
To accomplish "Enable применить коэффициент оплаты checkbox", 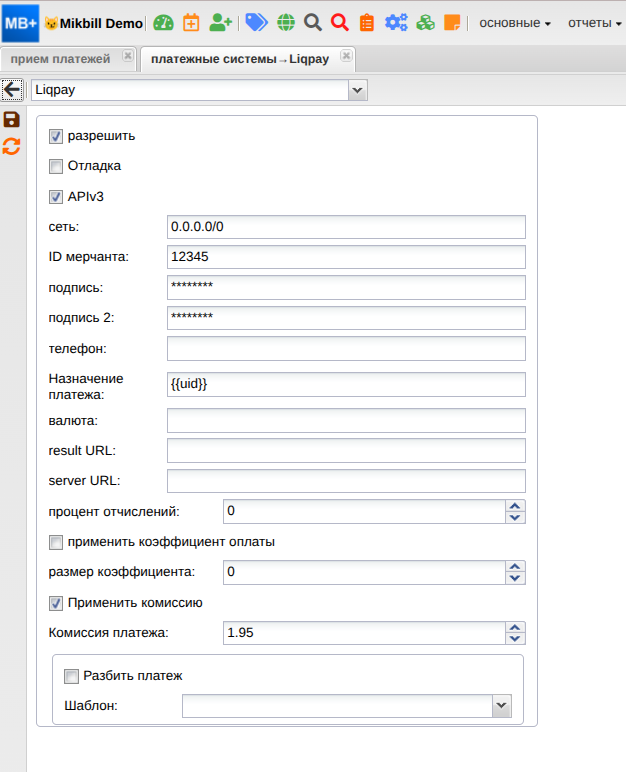I will (56, 543).
